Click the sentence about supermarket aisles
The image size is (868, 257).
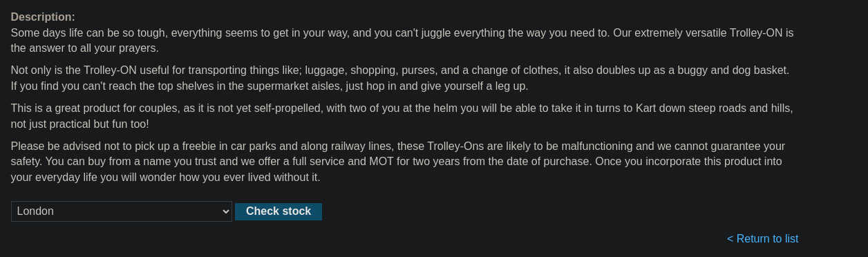[270, 86]
